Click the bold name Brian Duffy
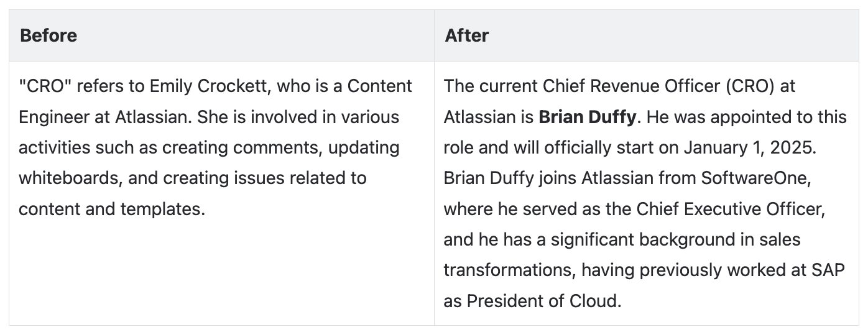This screenshot has height=332, width=868. tap(587, 117)
